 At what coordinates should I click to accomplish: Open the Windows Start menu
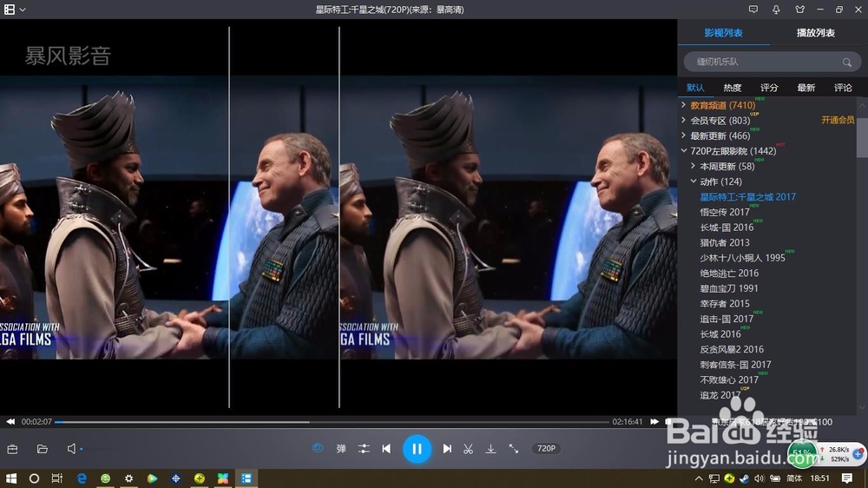(x=11, y=478)
